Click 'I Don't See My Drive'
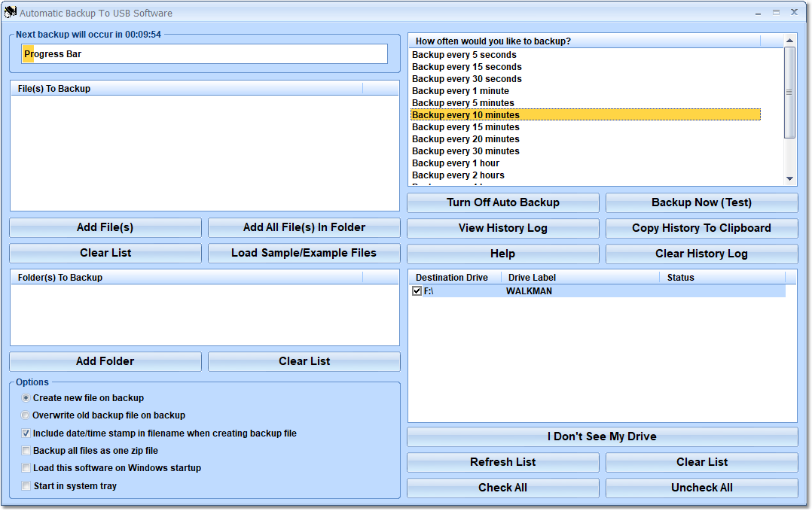This screenshot has width=812, height=511. [x=602, y=436]
